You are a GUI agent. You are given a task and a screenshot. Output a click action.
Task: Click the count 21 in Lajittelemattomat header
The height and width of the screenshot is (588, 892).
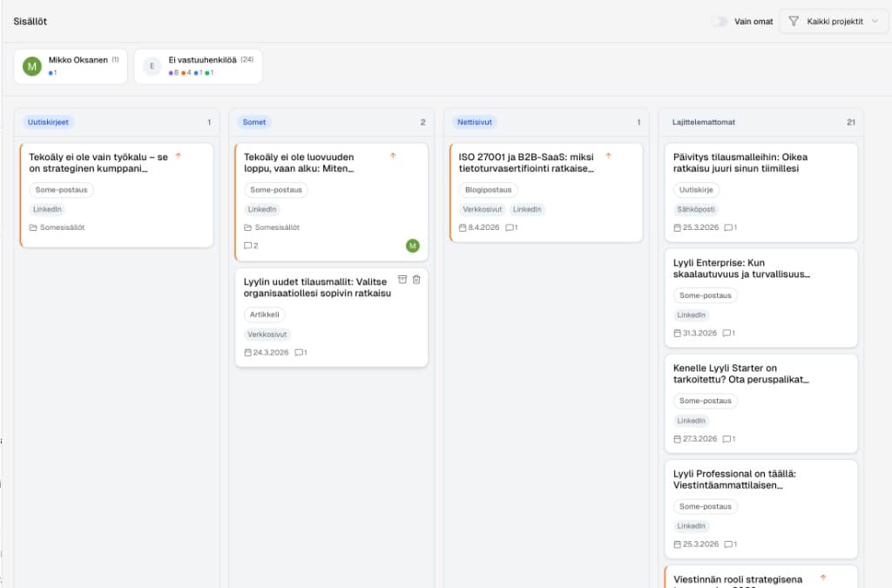click(850, 122)
